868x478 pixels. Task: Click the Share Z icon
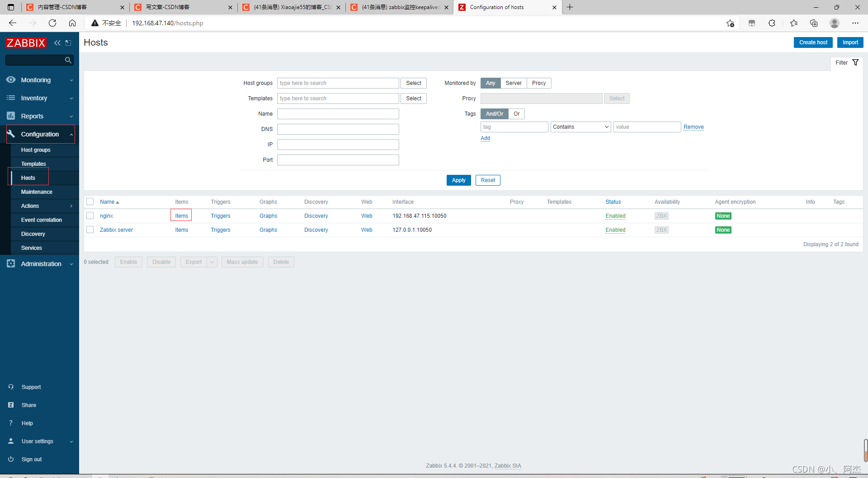[x=11, y=405]
